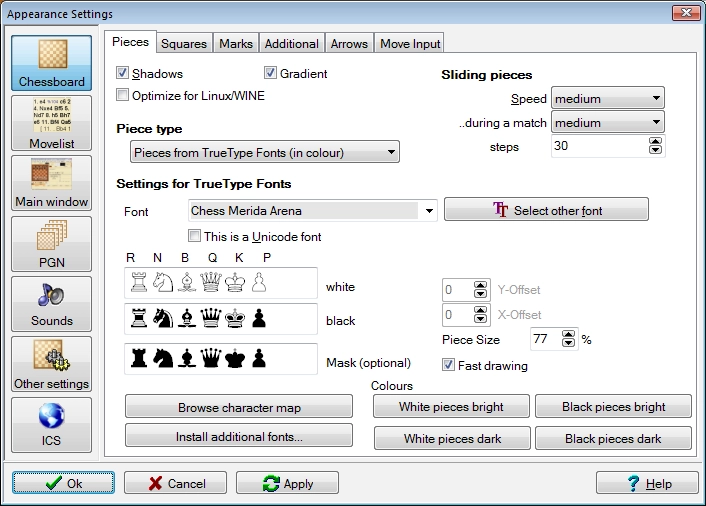
Task: Open the Other settings category
Action: point(51,364)
